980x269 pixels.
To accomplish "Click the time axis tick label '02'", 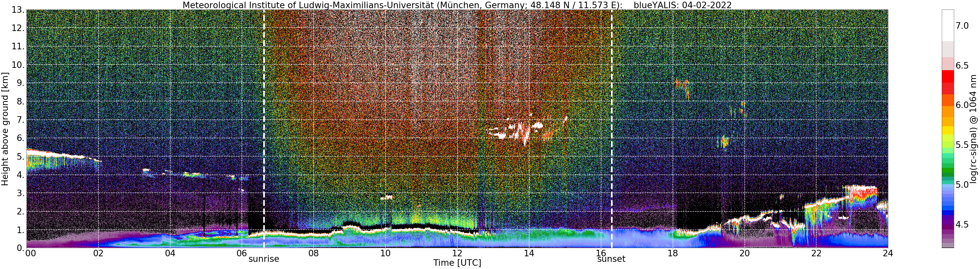I will pos(99,253).
